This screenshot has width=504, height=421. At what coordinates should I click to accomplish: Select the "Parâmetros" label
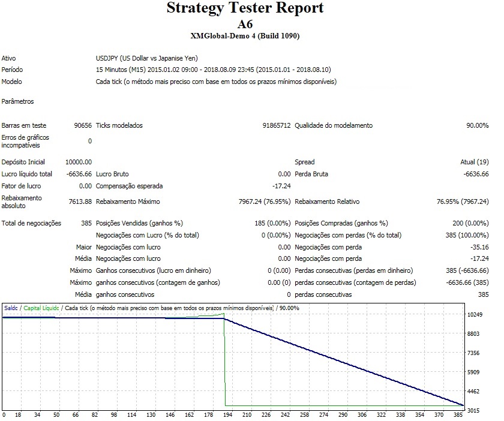tap(17, 101)
